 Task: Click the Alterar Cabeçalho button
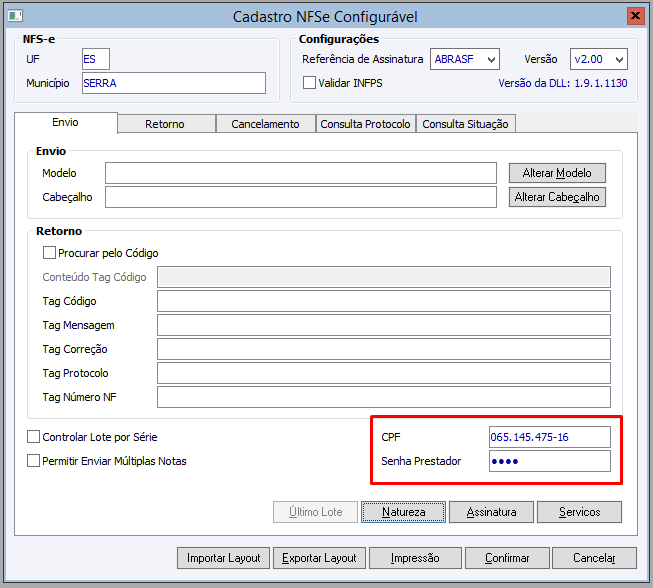pos(557,197)
